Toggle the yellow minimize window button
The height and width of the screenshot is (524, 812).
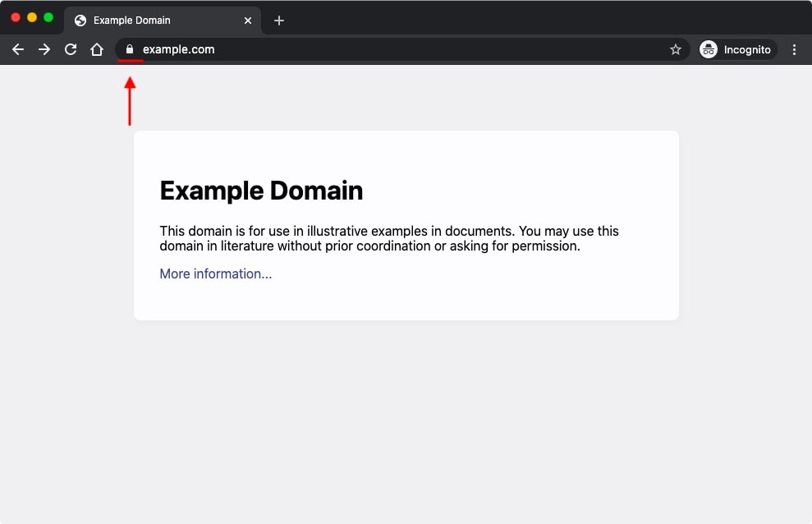32,16
